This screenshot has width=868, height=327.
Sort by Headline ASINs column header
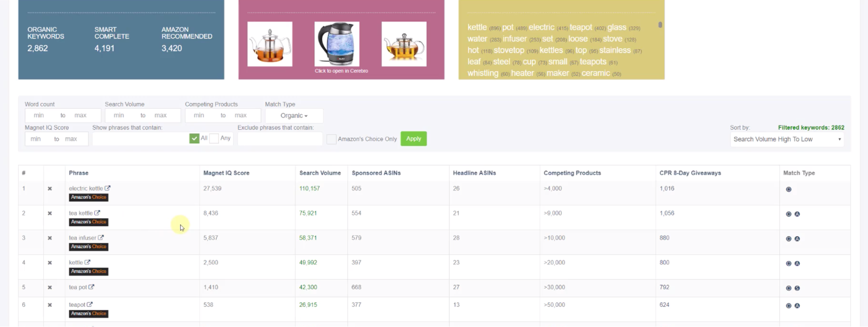tap(474, 173)
